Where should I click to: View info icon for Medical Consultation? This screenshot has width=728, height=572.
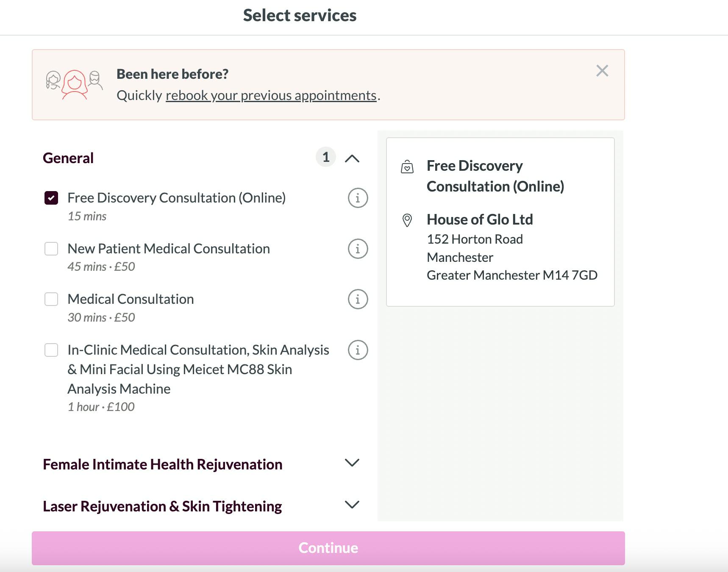click(358, 299)
